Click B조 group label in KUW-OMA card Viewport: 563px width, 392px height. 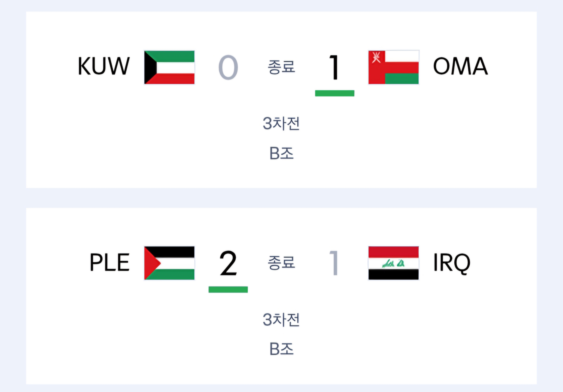(x=281, y=153)
